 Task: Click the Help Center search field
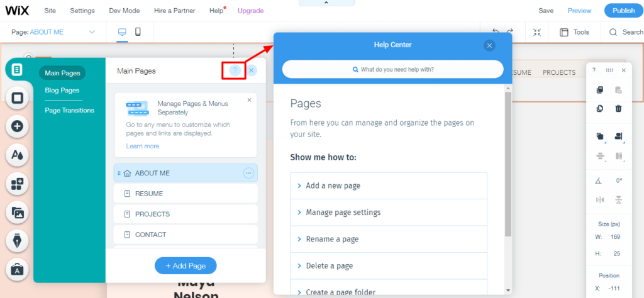pyautogui.click(x=392, y=69)
